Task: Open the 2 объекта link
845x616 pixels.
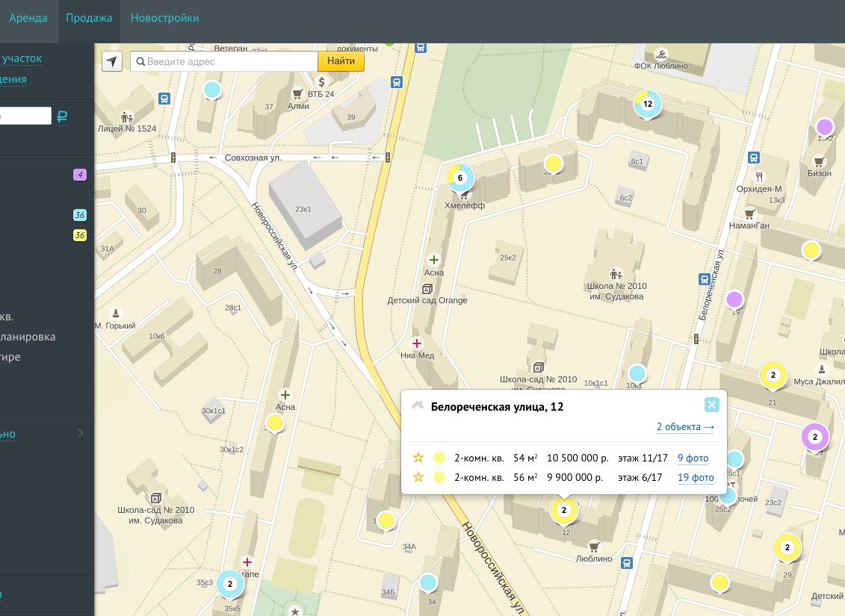Action: [685, 427]
